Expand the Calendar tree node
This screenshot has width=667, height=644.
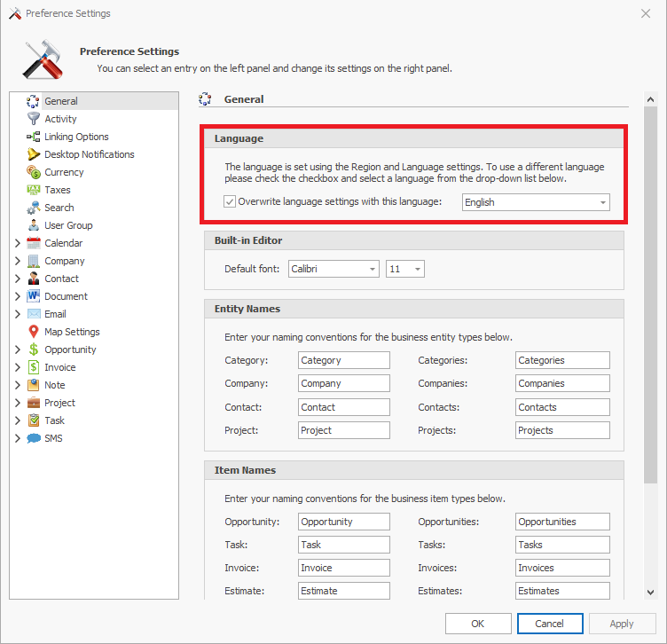pos(18,243)
